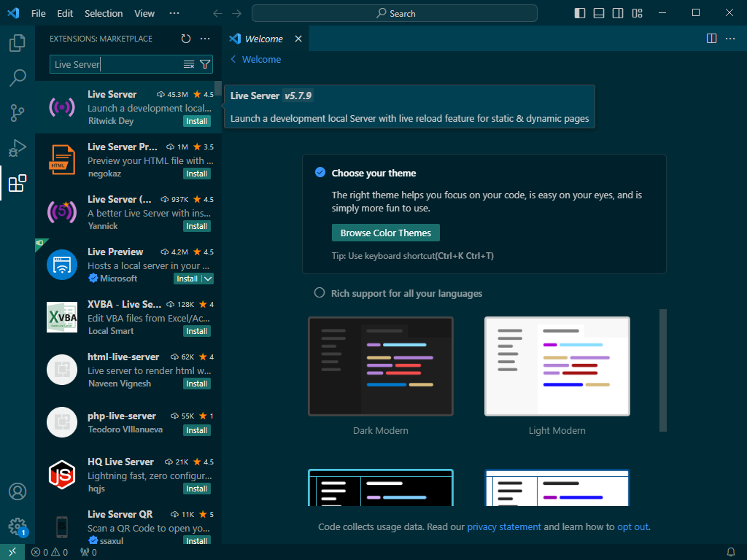Open the Run and Debug view
The image size is (747, 560).
tap(18, 148)
